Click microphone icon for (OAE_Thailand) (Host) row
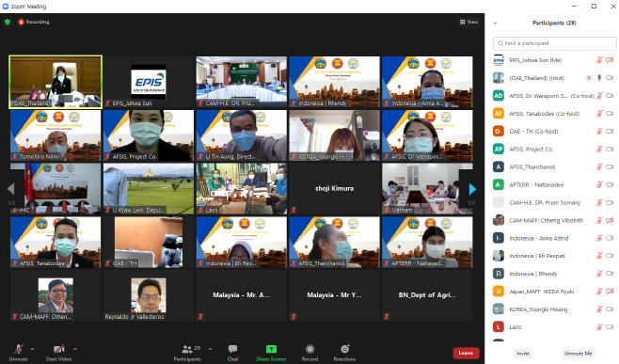This screenshot has width=619, height=364. coord(599,78)
